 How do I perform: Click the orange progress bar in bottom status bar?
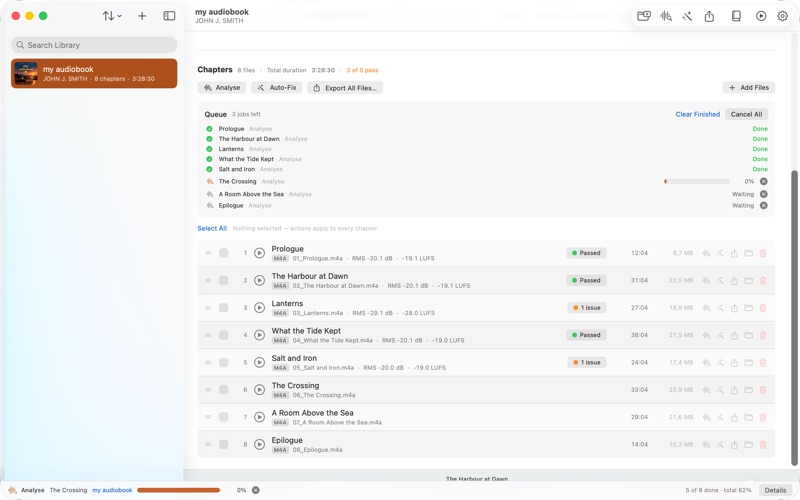[x=179, y=490]
